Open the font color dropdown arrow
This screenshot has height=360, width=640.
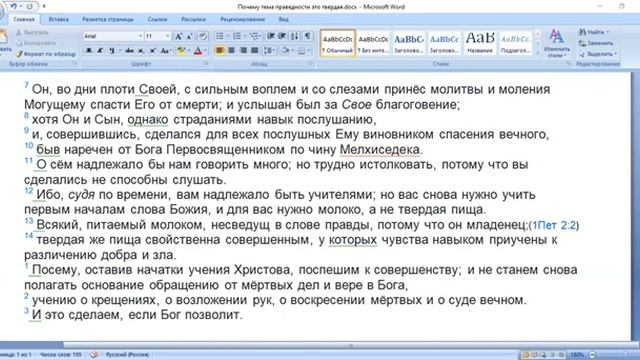point(205,51)
